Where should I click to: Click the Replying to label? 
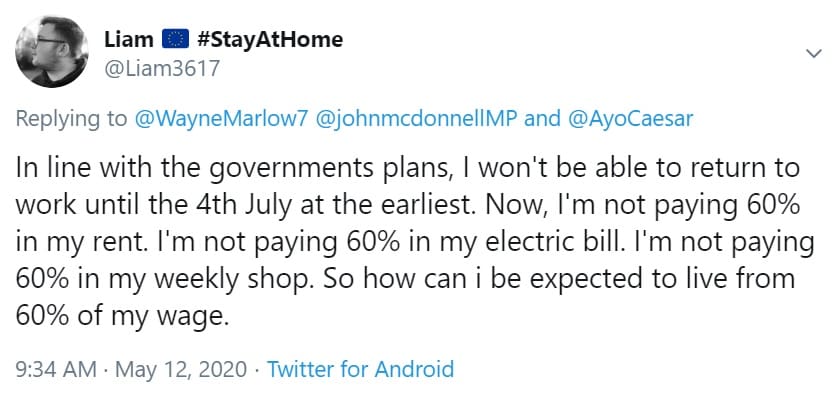(72, 119)
